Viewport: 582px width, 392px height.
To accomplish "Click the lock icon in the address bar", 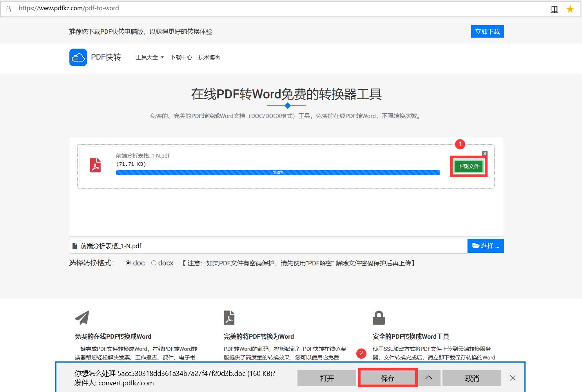I will (x=8, y=8).
